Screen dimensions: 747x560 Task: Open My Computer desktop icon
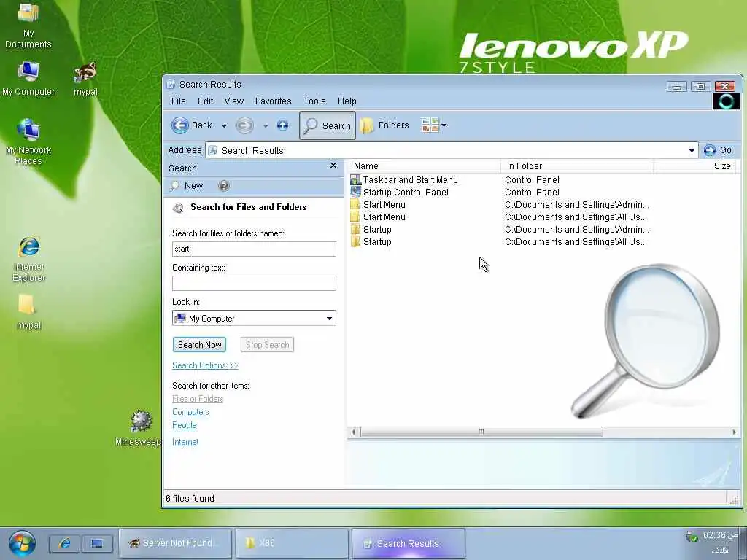(x=28, y=79)
